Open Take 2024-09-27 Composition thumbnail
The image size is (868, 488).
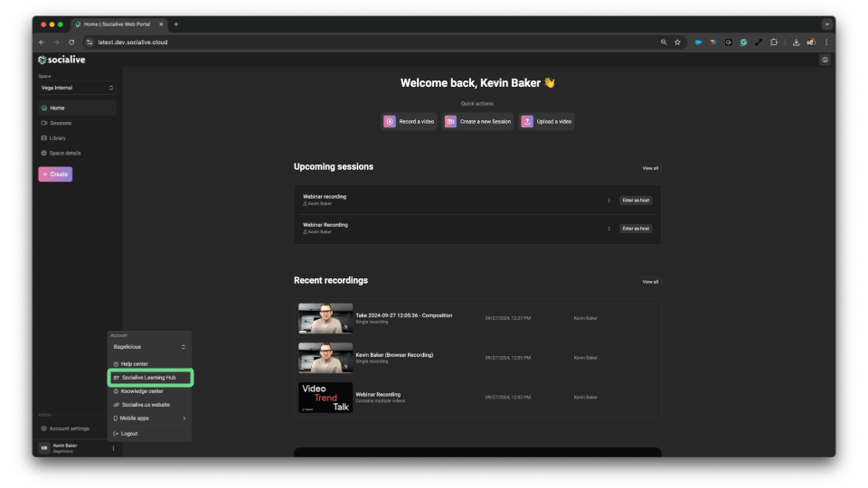pos(325,318)
